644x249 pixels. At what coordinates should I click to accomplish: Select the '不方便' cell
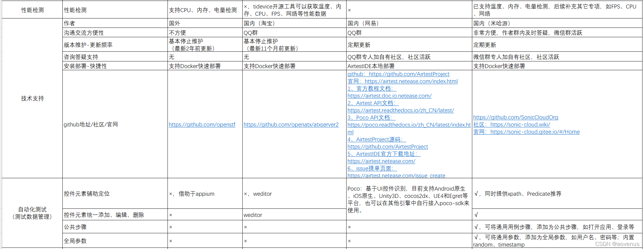(205, 33)
